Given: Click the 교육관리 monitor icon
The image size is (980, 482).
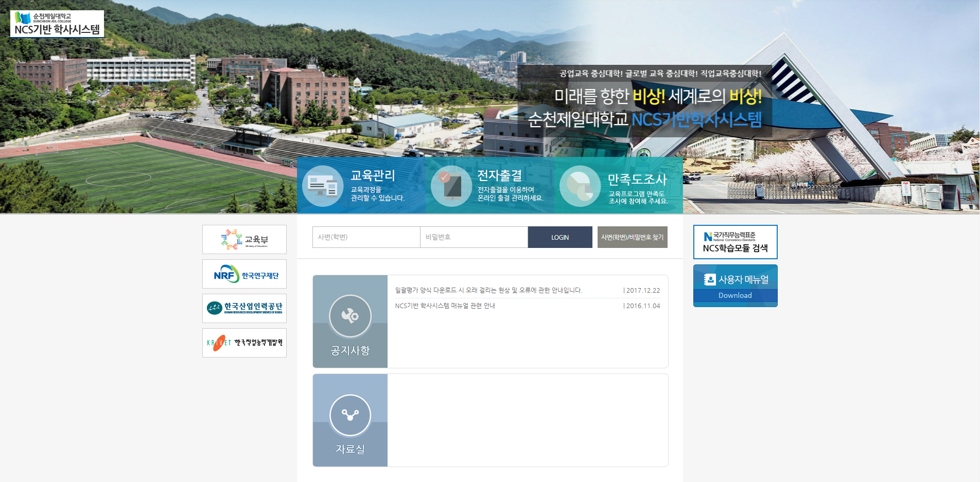Looking at the screenshot, I should point(323,186).
